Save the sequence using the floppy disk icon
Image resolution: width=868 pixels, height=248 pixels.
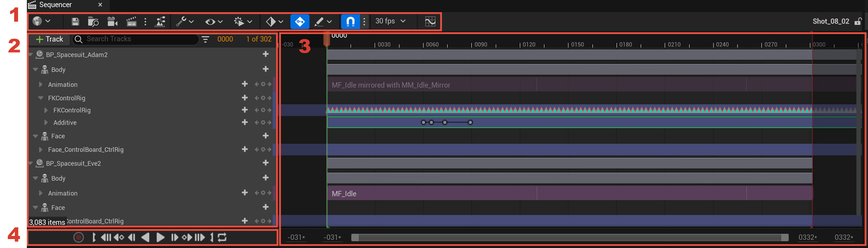tap(75, 22)
